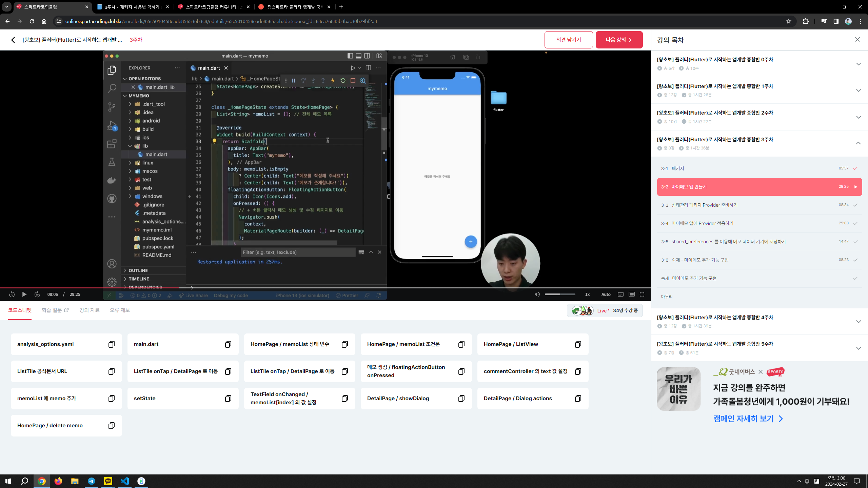Copy the HomePage / memoList 조건문 snippet
This screenshot has height=488, width=868.
(x=461, y=344)
